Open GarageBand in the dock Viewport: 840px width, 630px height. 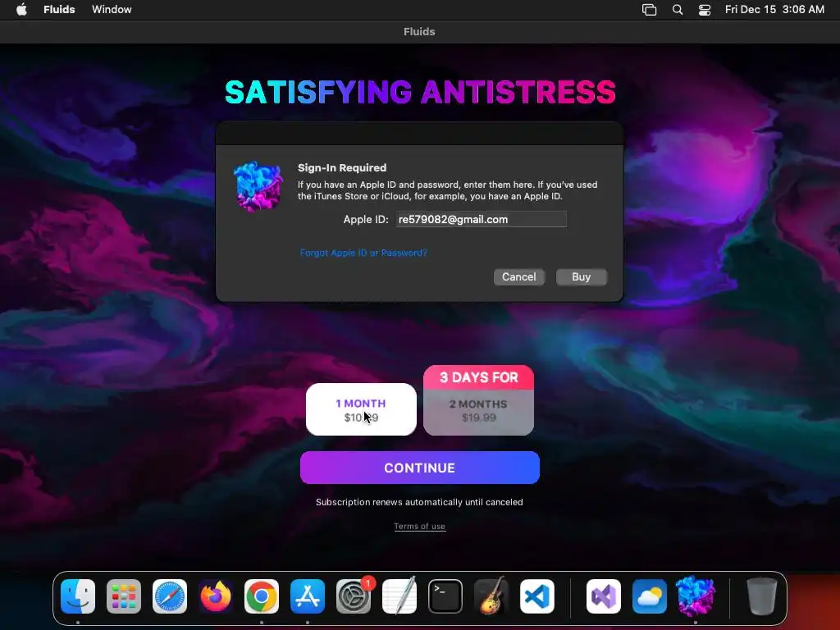tap(491, 596)
